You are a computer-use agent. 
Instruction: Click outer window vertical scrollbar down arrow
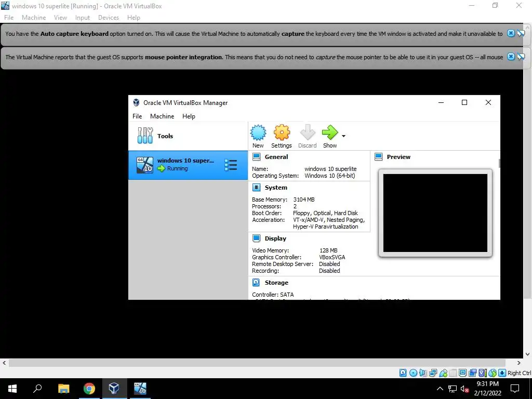tap(528, 354)
